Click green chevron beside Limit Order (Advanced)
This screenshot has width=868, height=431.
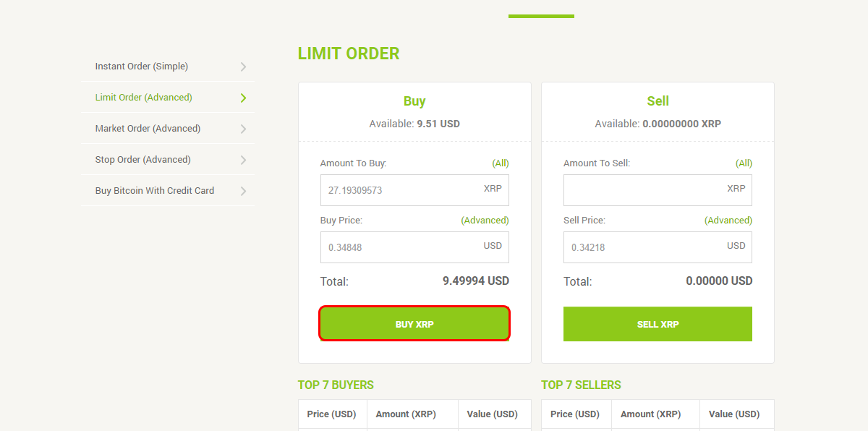click(x=244, y=98)
